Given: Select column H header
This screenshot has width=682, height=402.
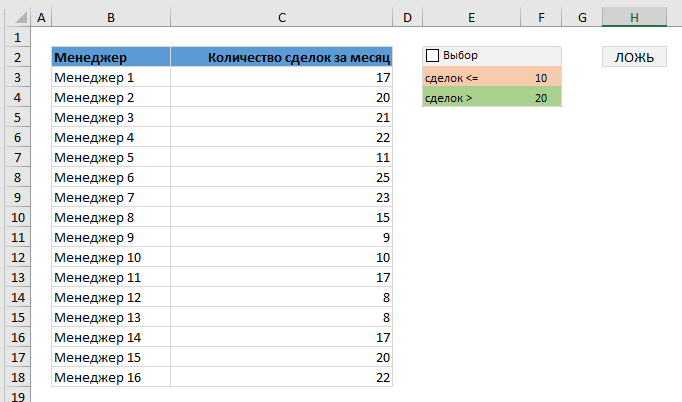Looking at the screenshot, I should (x=634, y=17).
